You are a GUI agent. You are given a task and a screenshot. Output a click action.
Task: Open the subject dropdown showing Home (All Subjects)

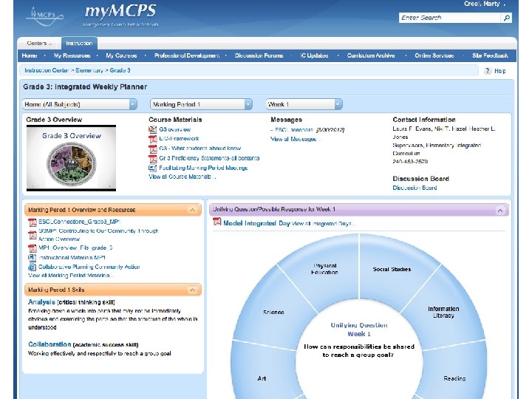(79, 104)
